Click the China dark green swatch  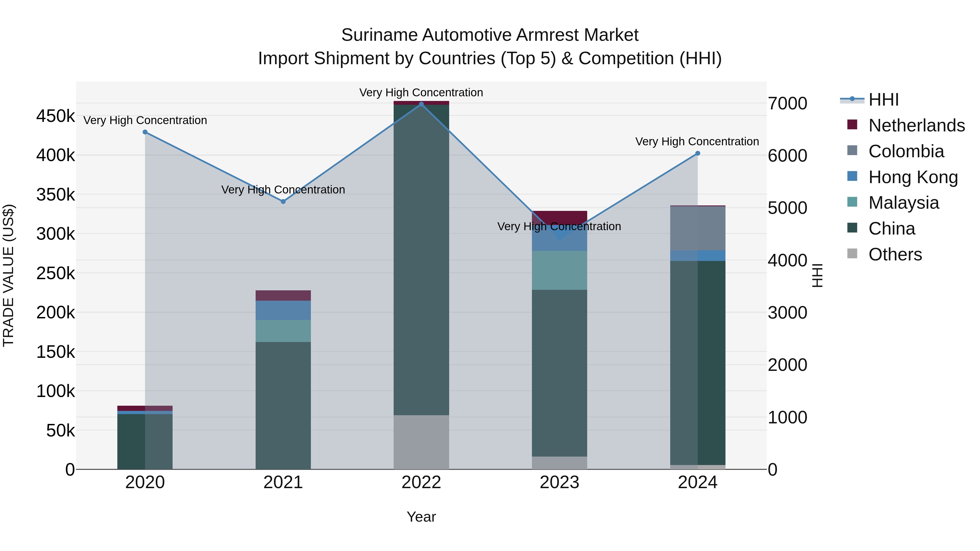[x=852, y=228]
